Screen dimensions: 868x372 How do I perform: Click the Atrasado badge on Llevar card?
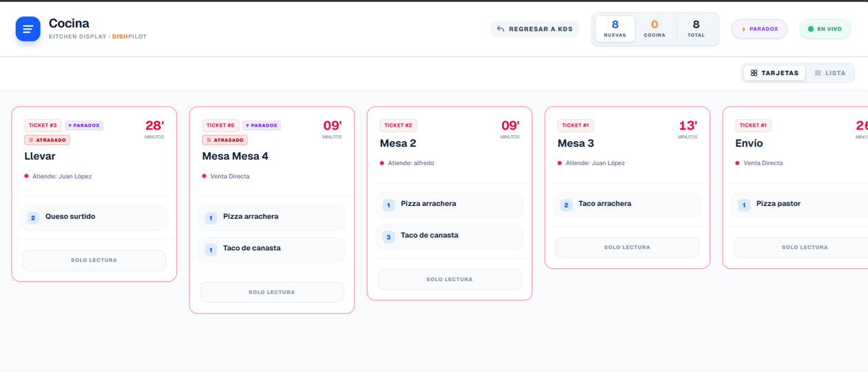[47, 140]
